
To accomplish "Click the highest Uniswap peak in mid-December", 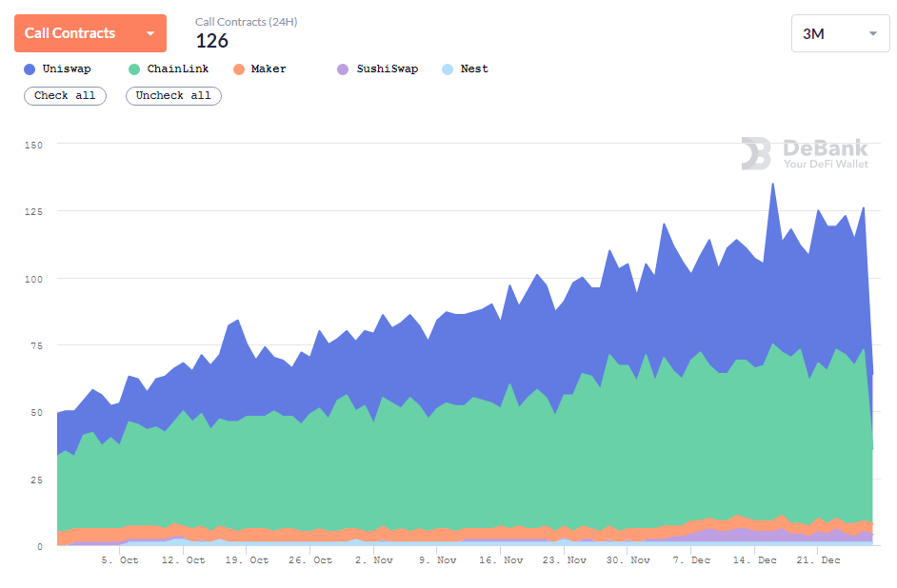I will coord(773,184).
